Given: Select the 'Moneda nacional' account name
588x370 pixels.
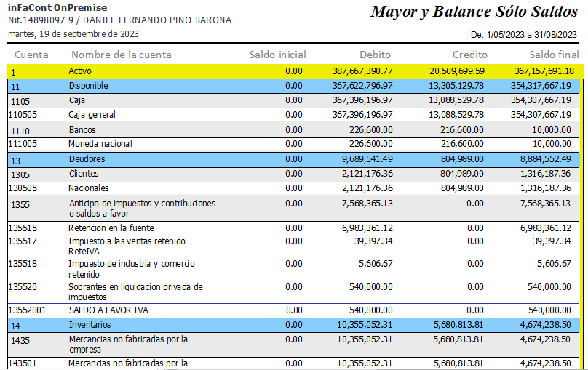Looking at the screenshot, I should click(x=100, y=144).
